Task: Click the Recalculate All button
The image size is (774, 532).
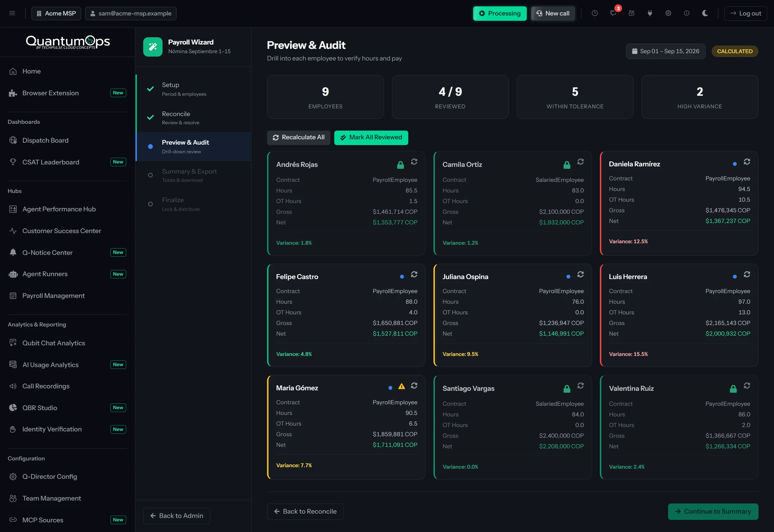Action: point(298,138)
